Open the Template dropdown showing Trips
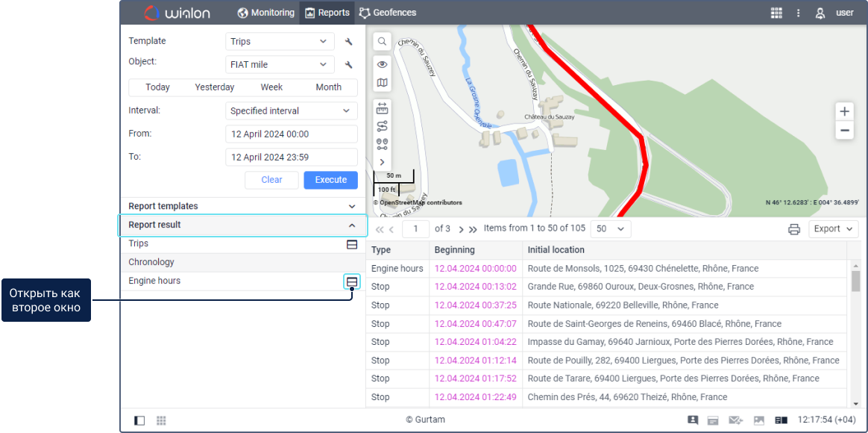The width and height of the screenshot is (868, 433). [x=280, y=42]
